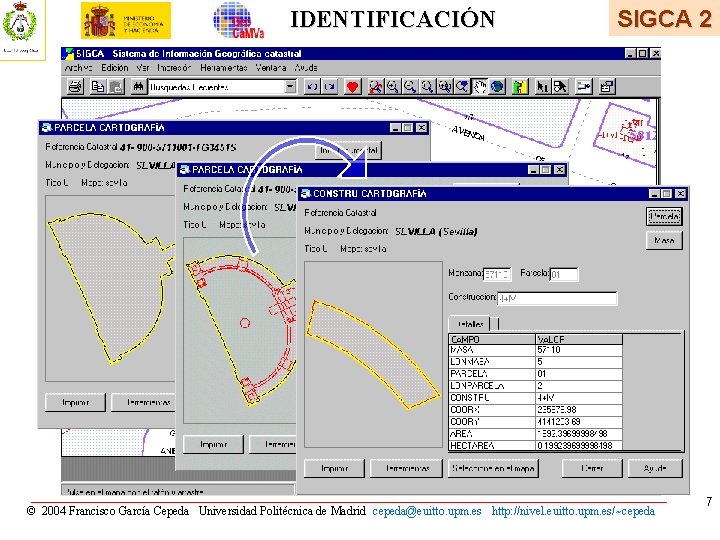Select the identify tool with arrow

[x=560, y=86]
